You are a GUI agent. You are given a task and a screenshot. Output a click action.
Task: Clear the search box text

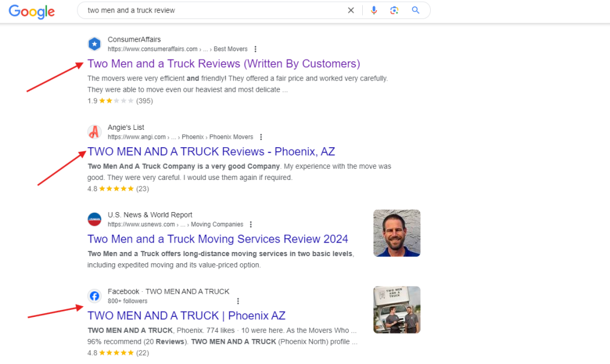[351, 10]
